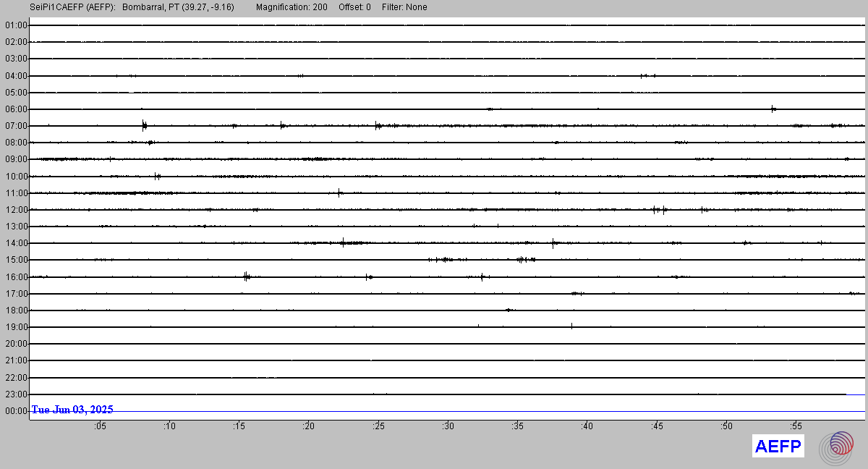Click the :25 minute axis tick label

(x=378, y=426)
